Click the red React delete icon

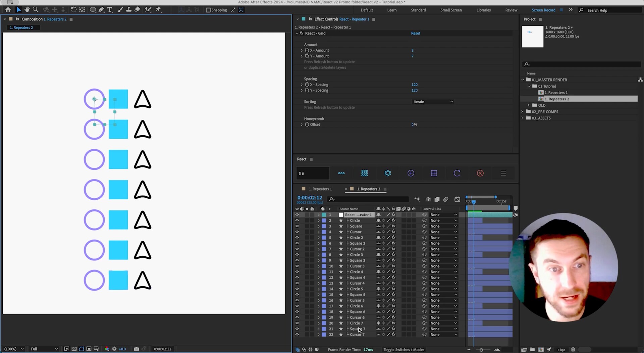480,173
